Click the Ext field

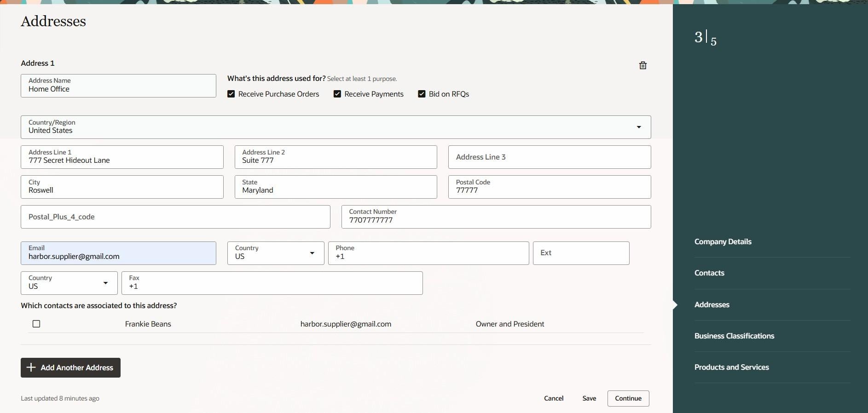click(581, 253)
